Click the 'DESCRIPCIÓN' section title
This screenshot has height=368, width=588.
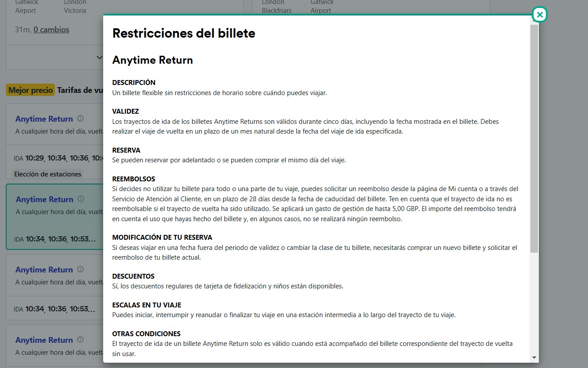click(134, 83)
